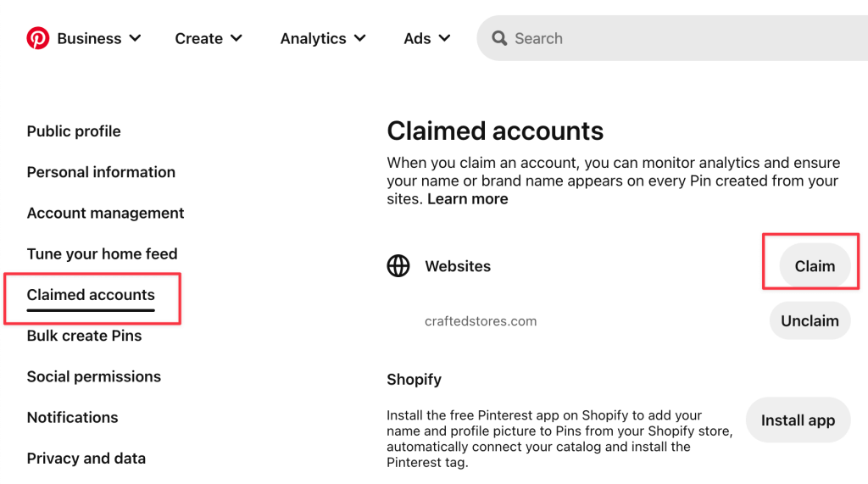The width and height of the screenshot is (868, 484).
Task: Select Account management in sidebar
Action: [x=105, y=213]
